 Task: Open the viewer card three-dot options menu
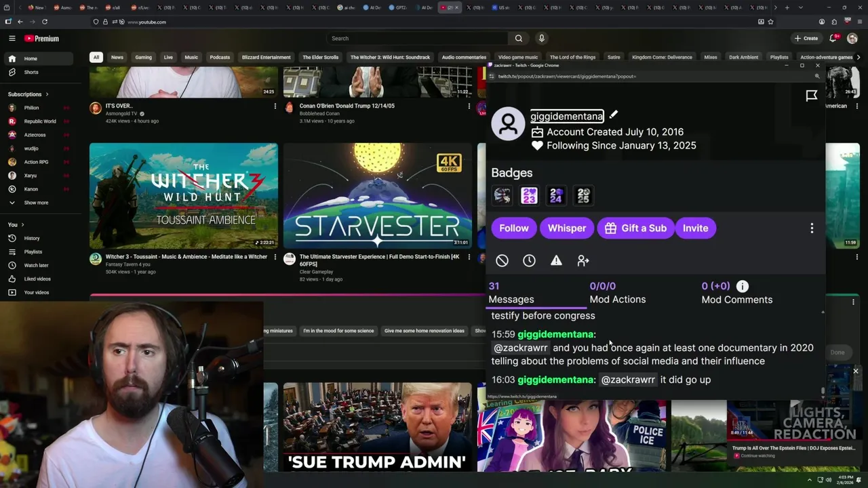pyautogui.click(x=812, y=228)
